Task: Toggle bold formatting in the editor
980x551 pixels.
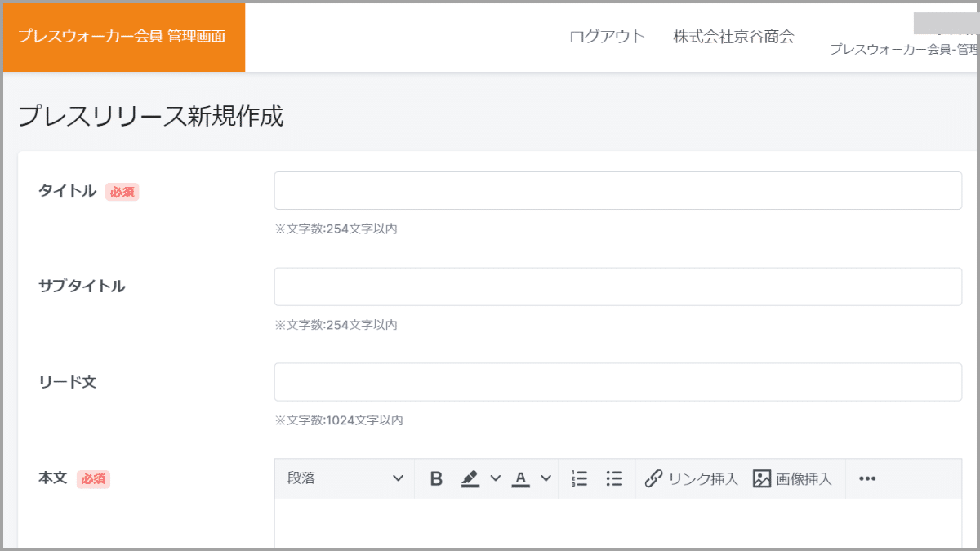Action: 435,478
